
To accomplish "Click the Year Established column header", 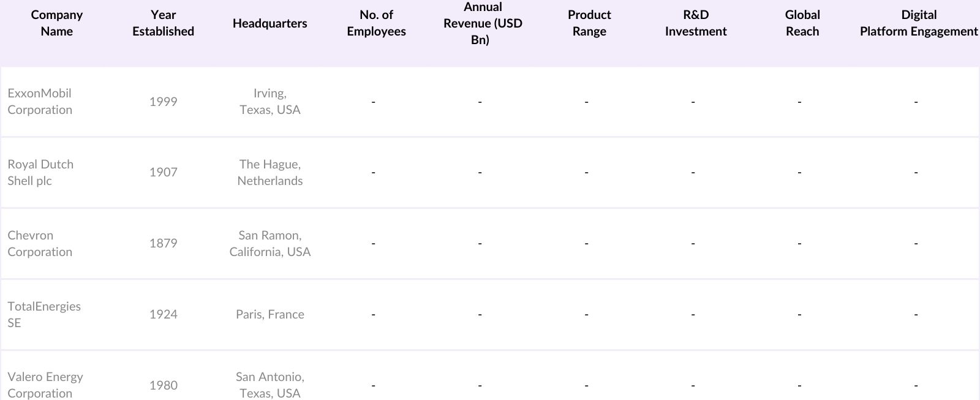I will 163,23.
